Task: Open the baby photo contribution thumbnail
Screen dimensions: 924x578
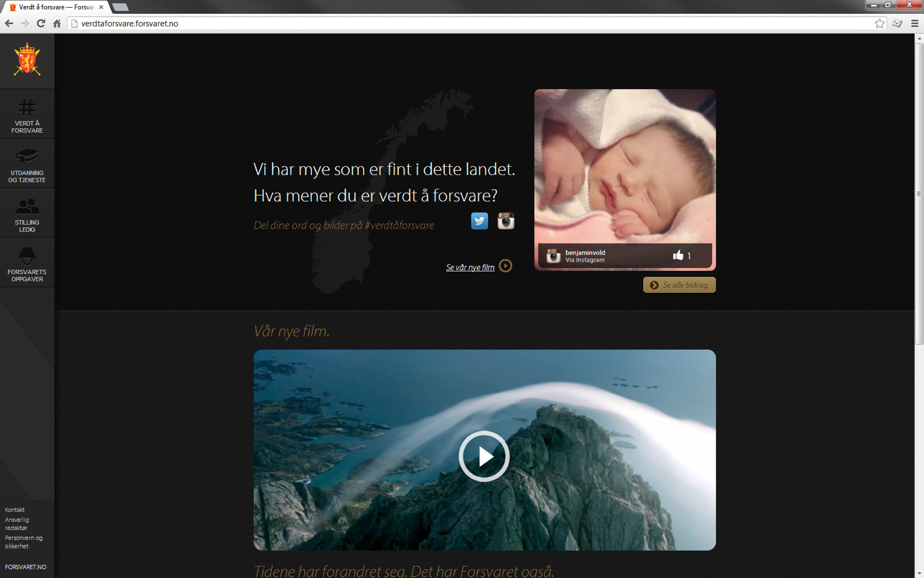Action: click(625, 180)
